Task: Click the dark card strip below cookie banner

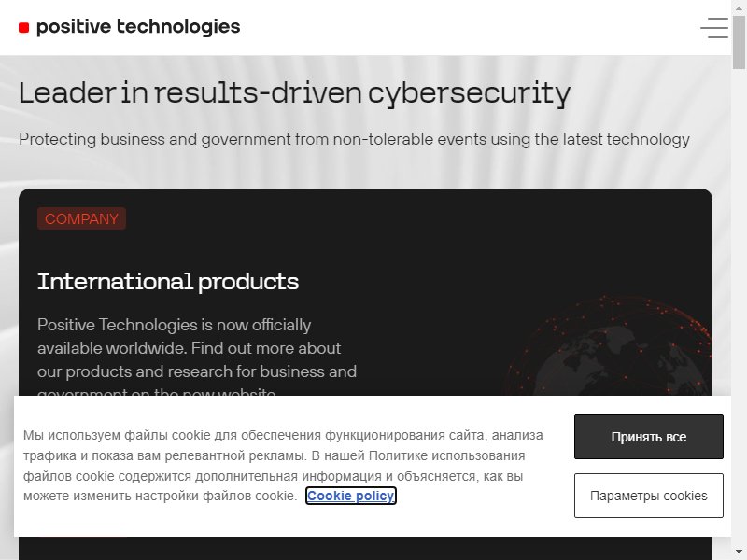Action: 365,548
